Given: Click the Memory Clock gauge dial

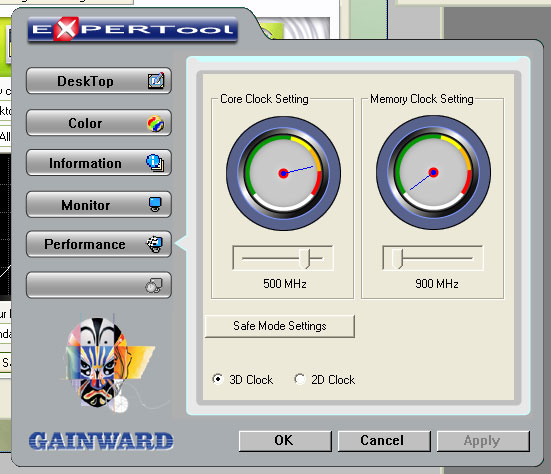Looking at the screenshot, I should coord(433,173).
